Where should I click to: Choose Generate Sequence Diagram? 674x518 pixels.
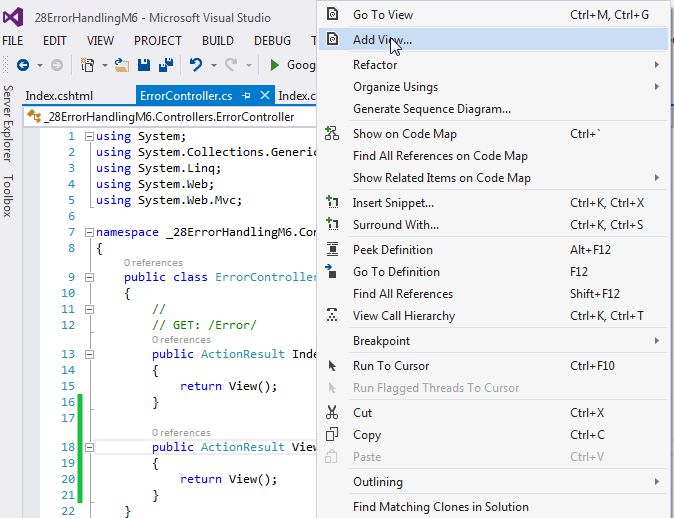[x=493, y=109]
